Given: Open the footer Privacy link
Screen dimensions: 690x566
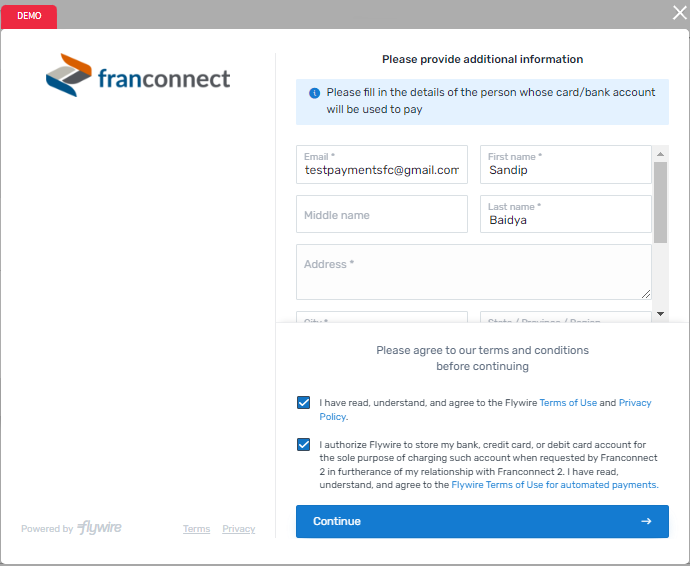Looking at the screenshot, I should coord(238,529).
